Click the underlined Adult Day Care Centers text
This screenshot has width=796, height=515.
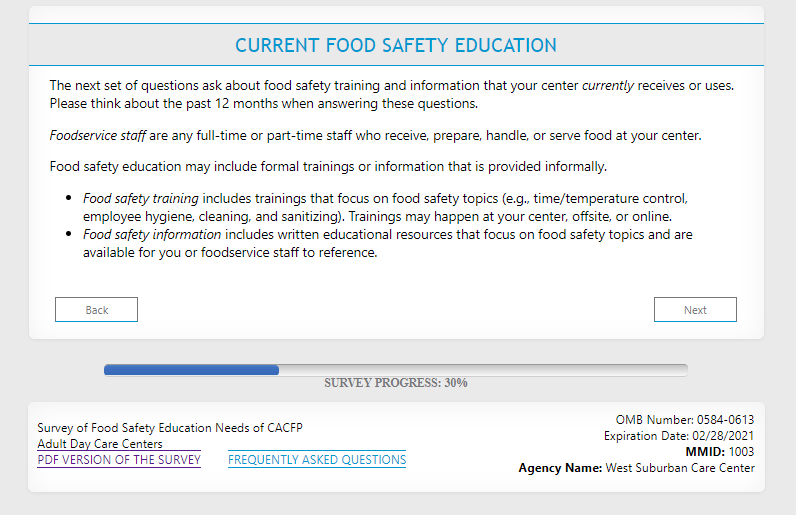point(100,444)
